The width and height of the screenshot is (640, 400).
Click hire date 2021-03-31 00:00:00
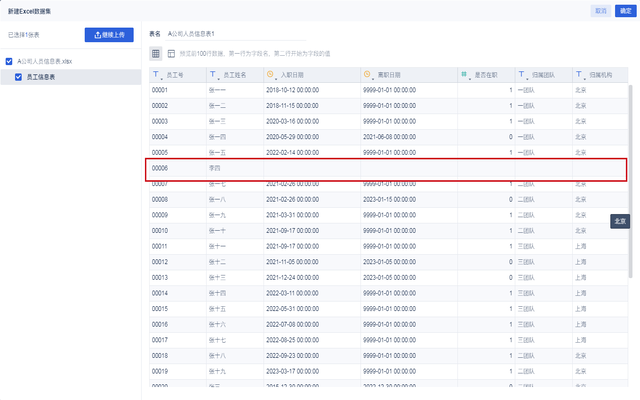293,215
